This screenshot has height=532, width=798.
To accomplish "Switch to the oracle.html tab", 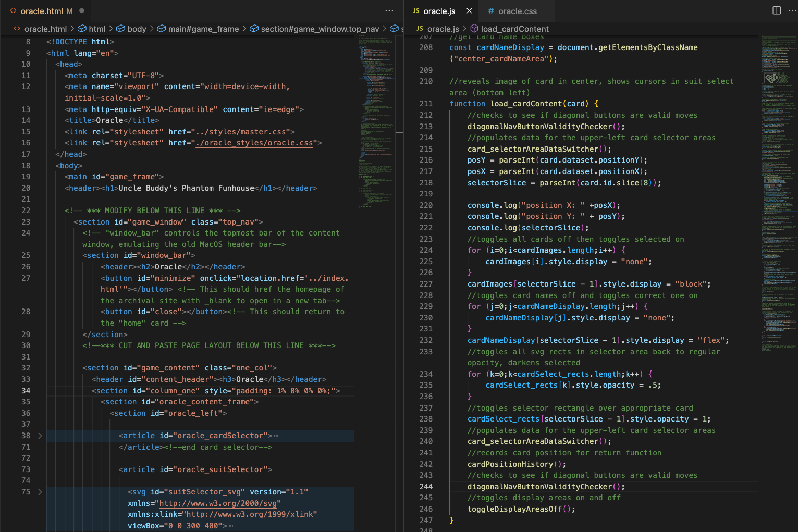I will click(x=46, y=11).
